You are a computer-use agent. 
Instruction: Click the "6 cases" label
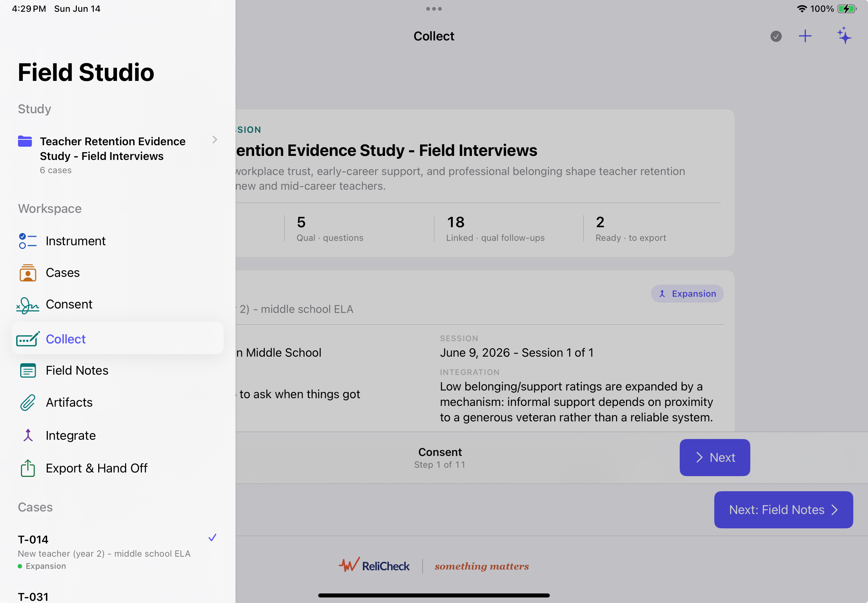click(56, 170)
